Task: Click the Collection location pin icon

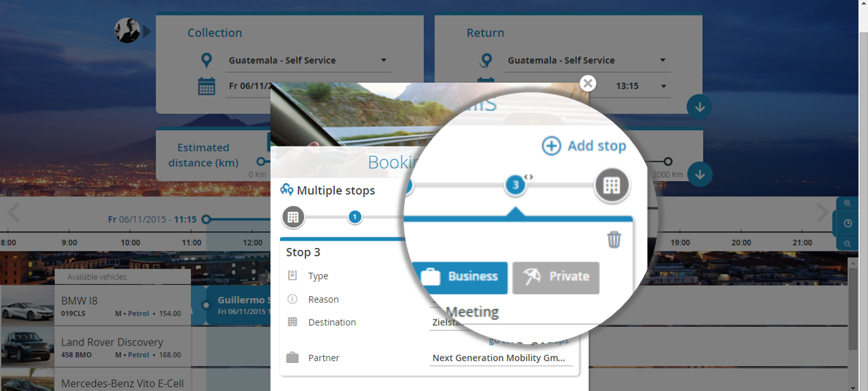Action: coord(206,61)
